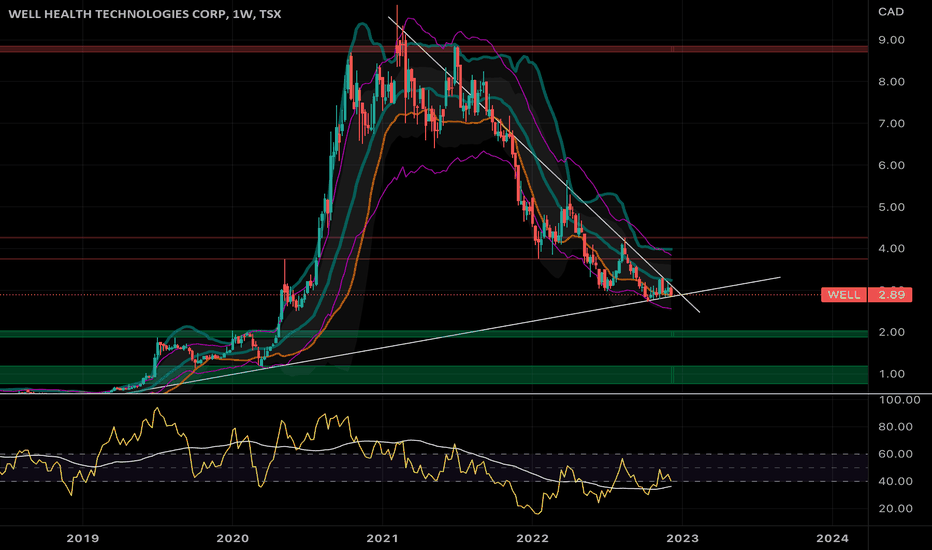Select the rising white trendline's right end
This screenshot has width=932, height=550.
click(x=780, y=277)
